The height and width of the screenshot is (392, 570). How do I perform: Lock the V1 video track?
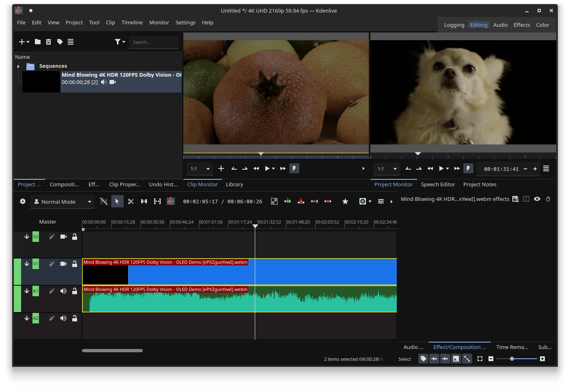tap(75, 264)
